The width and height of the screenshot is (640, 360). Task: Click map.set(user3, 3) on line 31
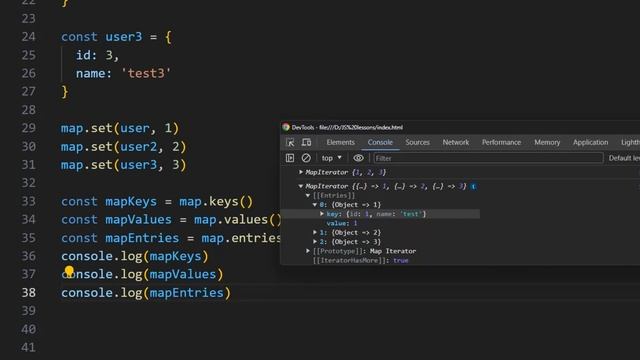(124, 165)
